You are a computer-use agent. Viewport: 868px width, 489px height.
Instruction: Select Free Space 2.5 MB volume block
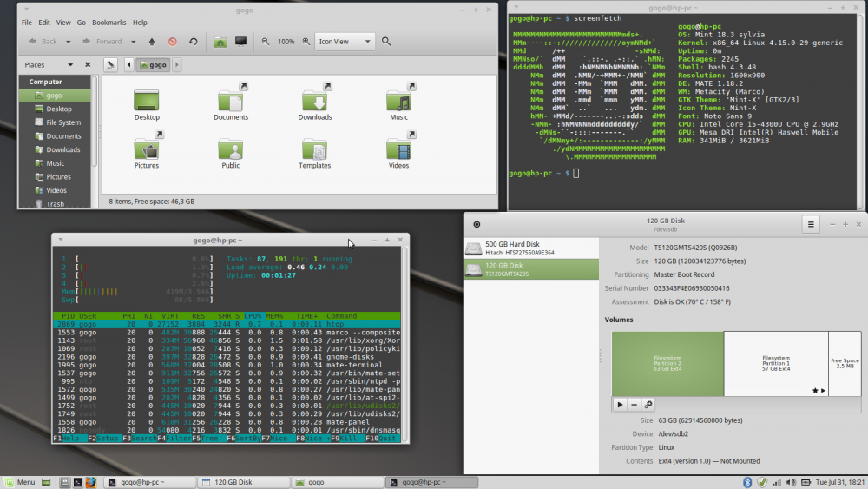coord(845,364)
